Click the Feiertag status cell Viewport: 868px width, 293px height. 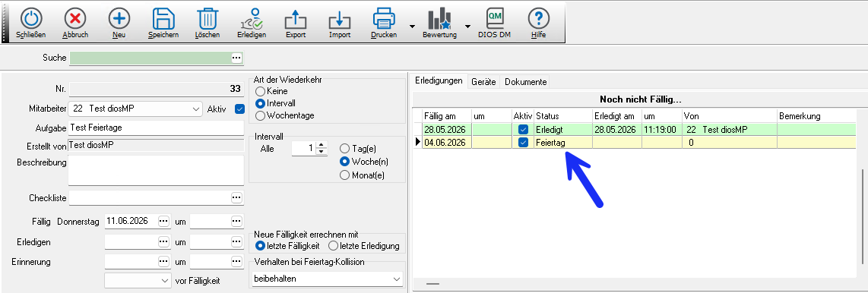[x=563, y=143]
